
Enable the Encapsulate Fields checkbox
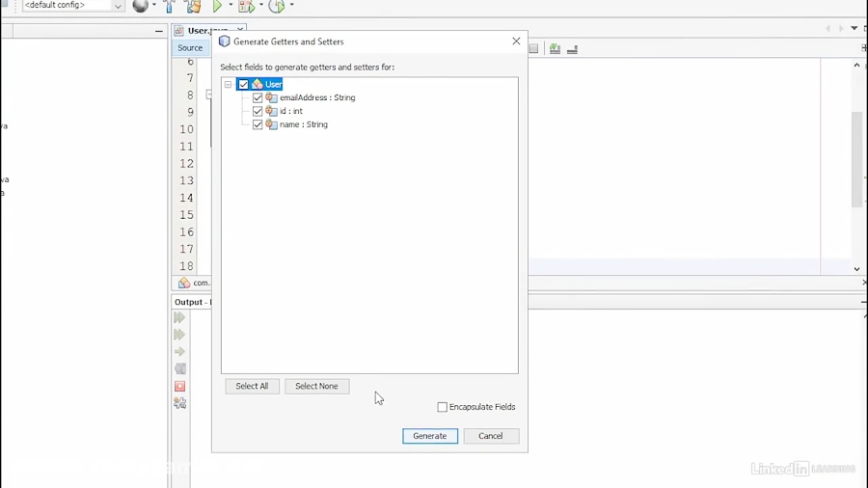tap(443, 407)
